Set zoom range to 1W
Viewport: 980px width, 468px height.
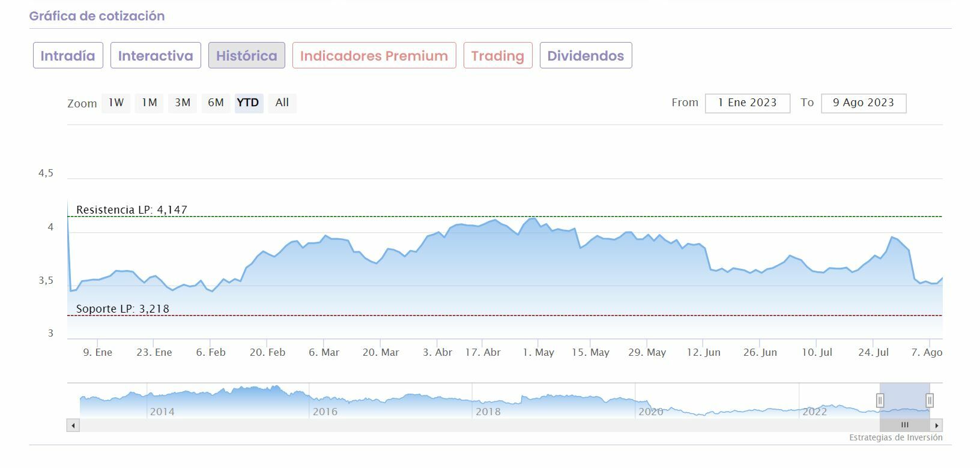(116, 103)
